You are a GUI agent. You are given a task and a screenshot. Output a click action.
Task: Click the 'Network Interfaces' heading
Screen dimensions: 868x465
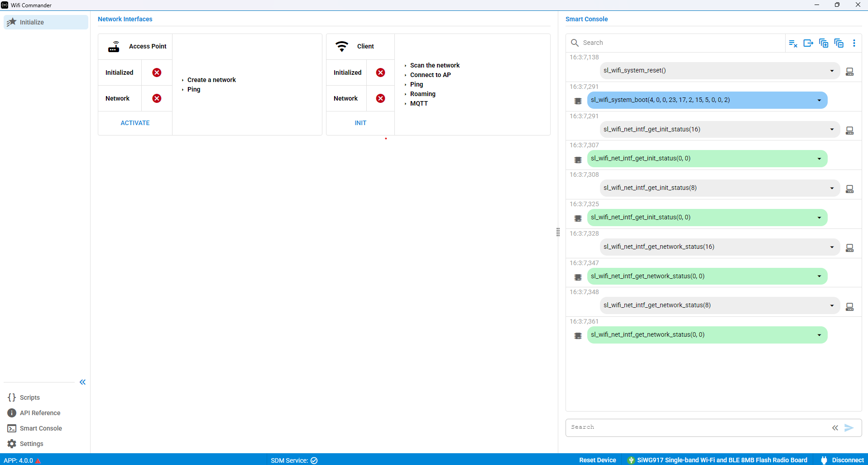125,19
